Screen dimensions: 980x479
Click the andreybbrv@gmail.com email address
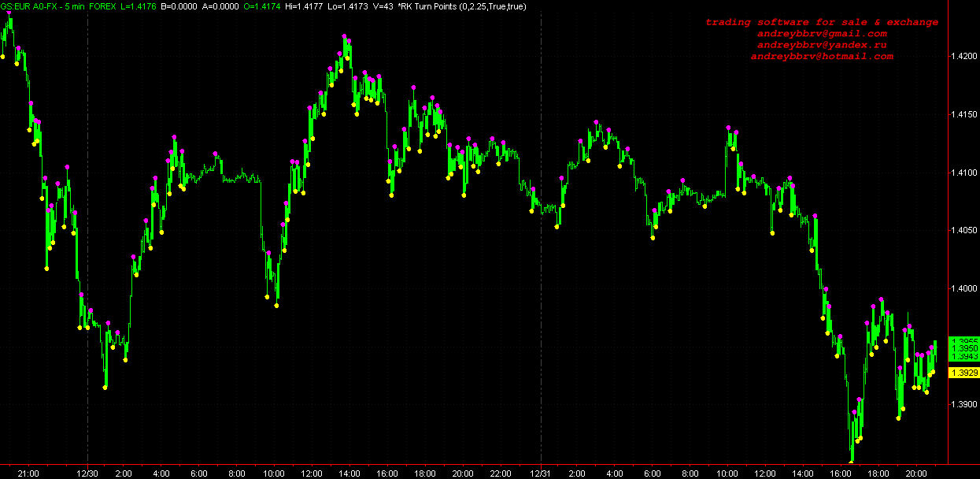822,34
